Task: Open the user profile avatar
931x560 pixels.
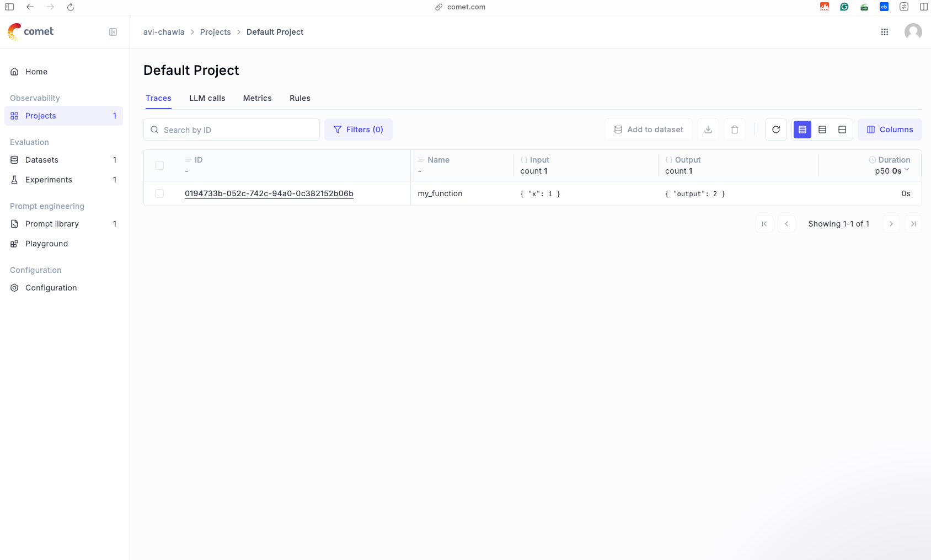Action: pos(913,32)
